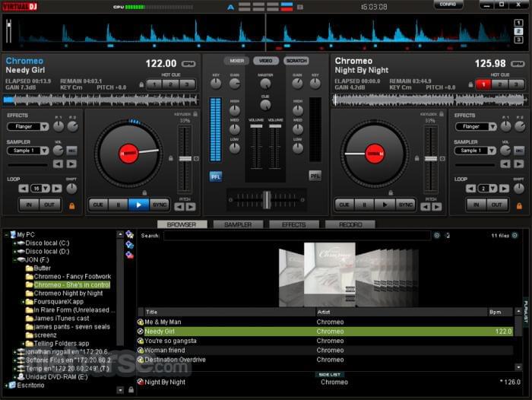Screen dimensions: 532x400
Task: Switch center panel to SCRATCH
Action: 296,61
